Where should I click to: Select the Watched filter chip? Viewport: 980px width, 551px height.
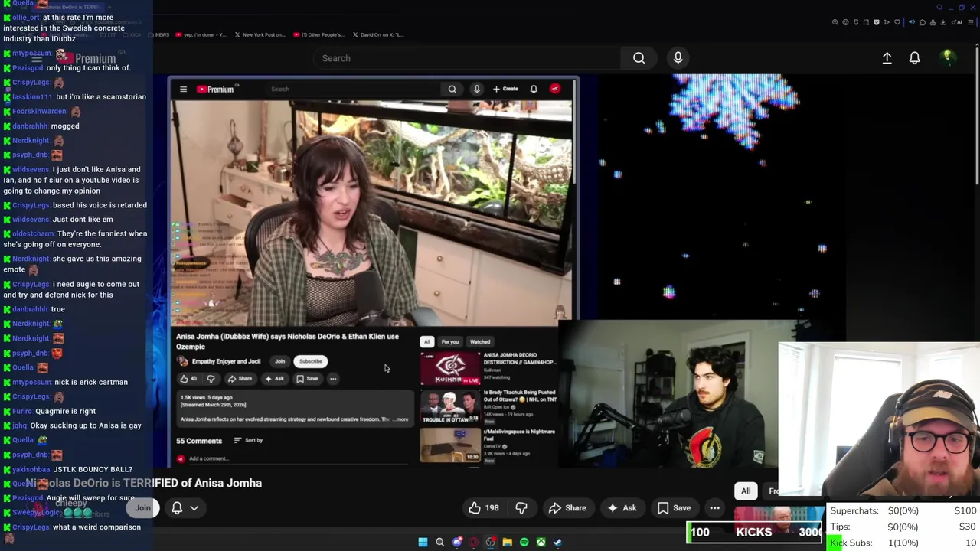coord(480,342)
